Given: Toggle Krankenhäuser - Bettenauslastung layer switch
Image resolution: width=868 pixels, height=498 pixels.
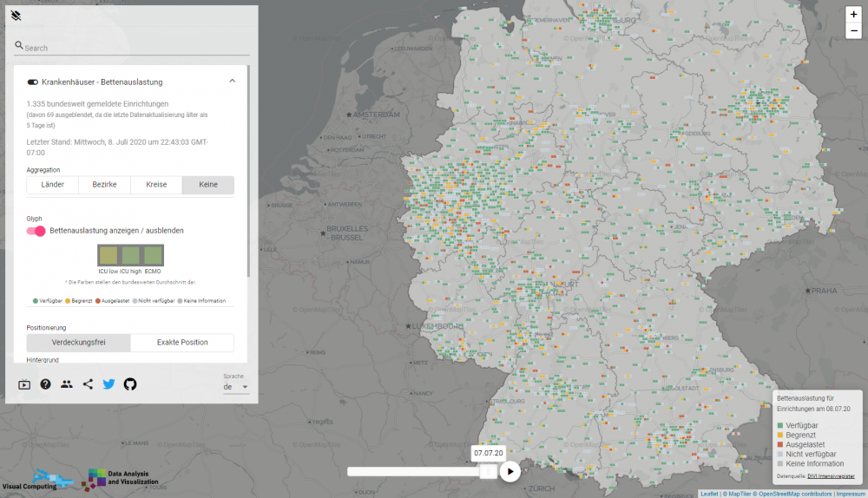Looking at the screenshot, I should [33, 82].
